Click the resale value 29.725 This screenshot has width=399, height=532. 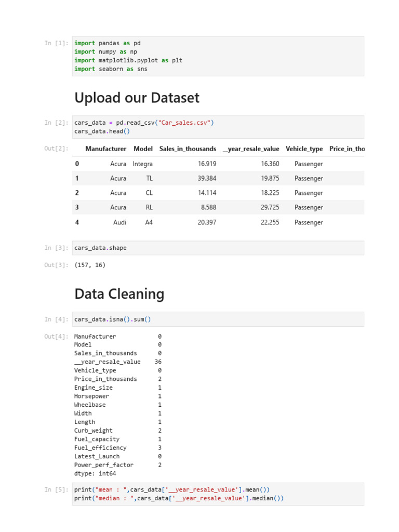[270, 207]
